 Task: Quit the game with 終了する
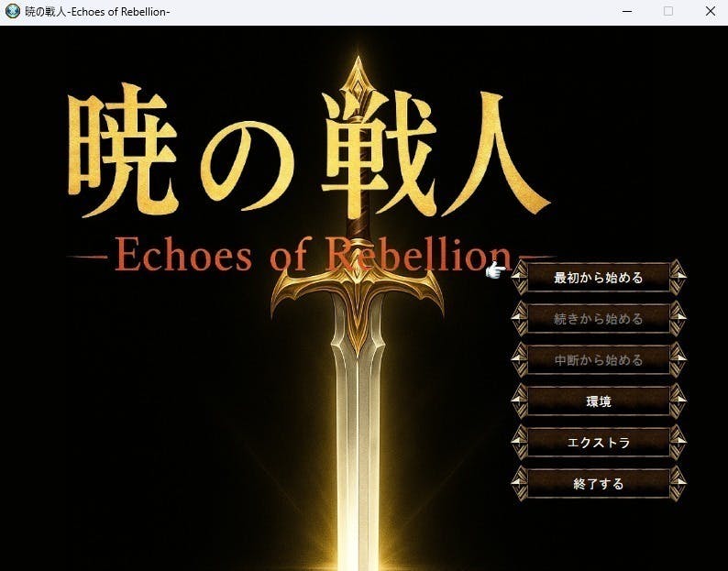599,484
